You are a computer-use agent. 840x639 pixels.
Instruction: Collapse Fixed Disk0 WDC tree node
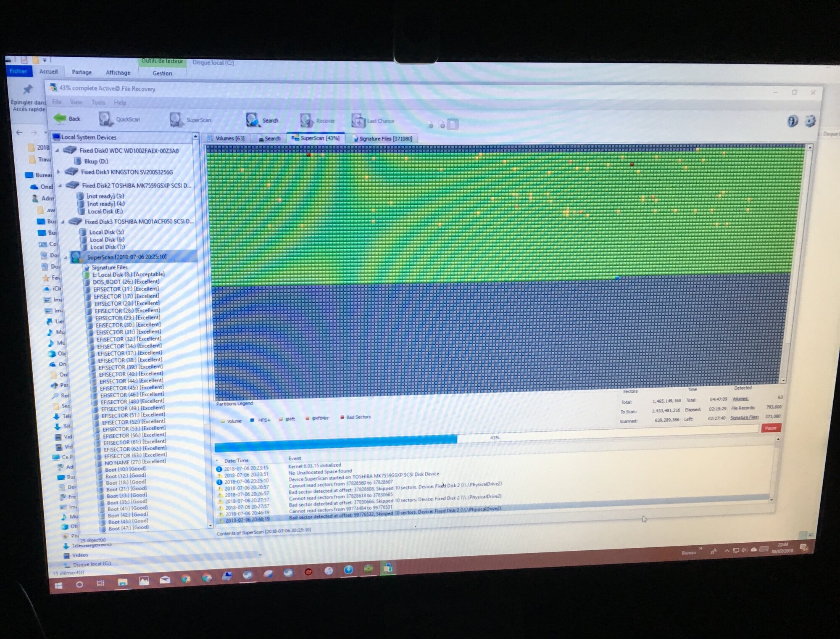click(x=57, y=150)
